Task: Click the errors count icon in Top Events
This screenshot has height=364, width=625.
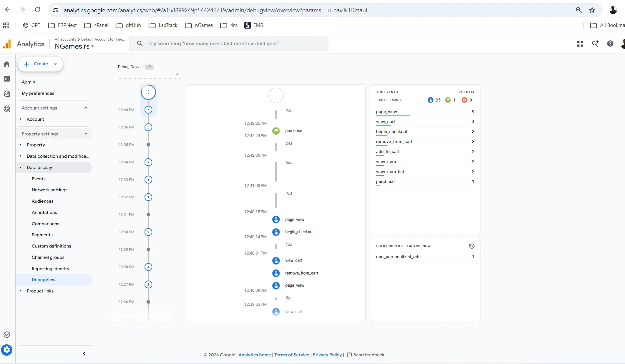Action: [464, 100]
